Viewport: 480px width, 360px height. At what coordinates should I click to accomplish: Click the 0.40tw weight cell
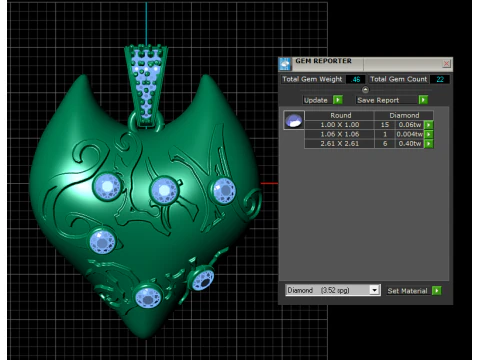410,143
